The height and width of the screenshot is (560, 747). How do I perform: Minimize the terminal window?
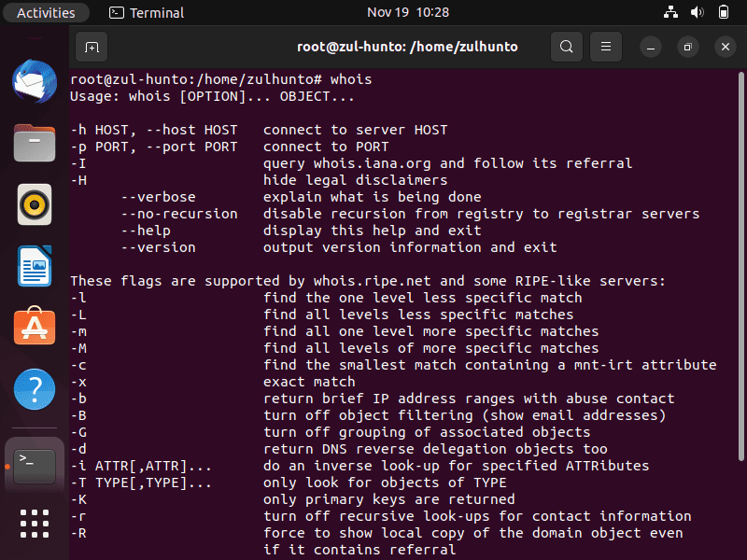tap(651, 47)
